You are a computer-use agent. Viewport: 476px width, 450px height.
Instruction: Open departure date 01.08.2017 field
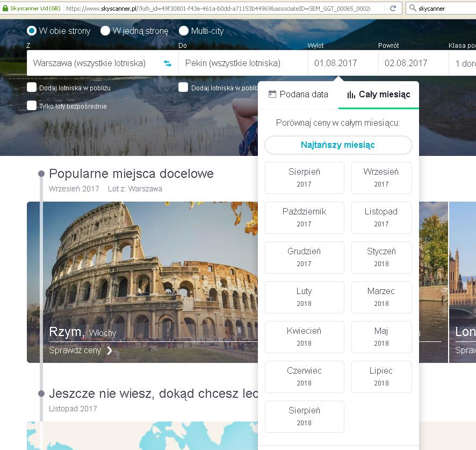click(x=343, y=63)
